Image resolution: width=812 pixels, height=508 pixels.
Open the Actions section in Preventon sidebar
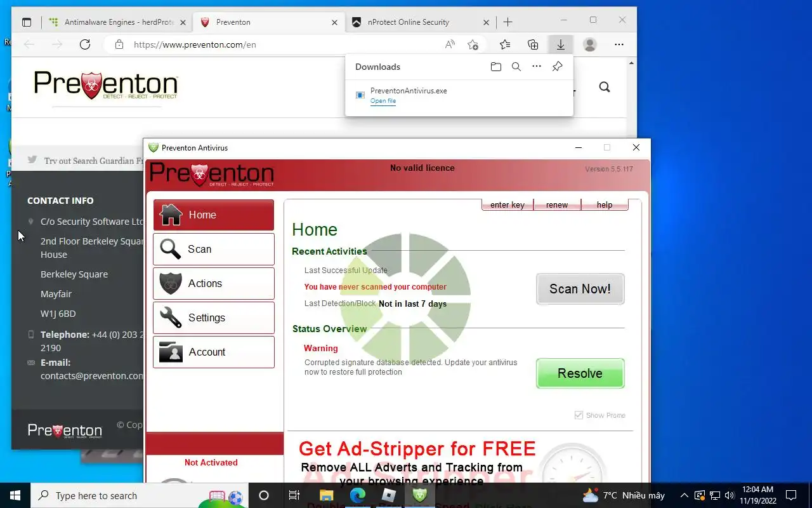214,283
